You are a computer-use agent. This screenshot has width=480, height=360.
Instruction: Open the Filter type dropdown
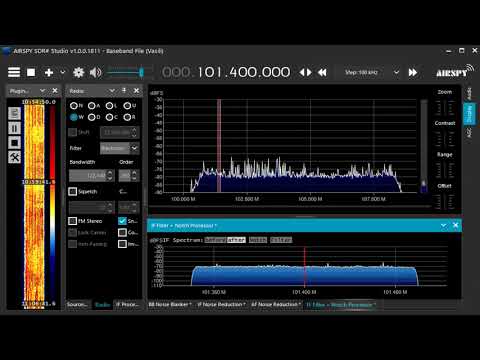pyautogui.click(x=120, y=148)
